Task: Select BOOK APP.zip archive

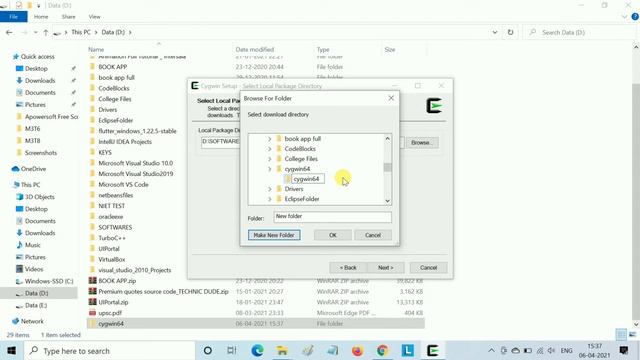Action: click(117, 281)
